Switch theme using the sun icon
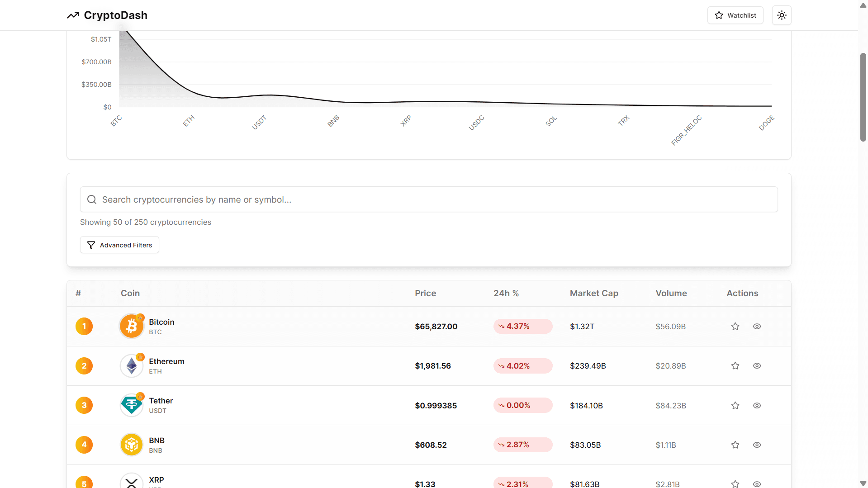The image size is (868, 488). [781, 15]
